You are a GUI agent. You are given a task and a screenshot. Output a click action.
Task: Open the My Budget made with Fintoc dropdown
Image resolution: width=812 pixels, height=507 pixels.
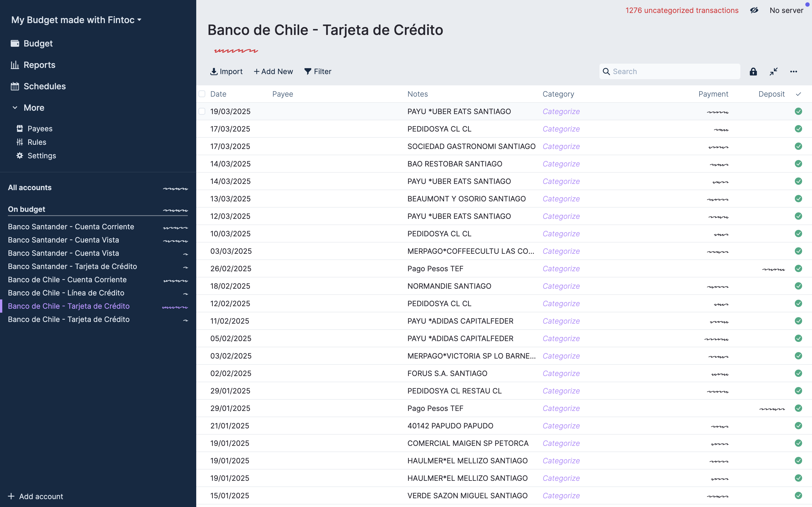click(76, 20)
